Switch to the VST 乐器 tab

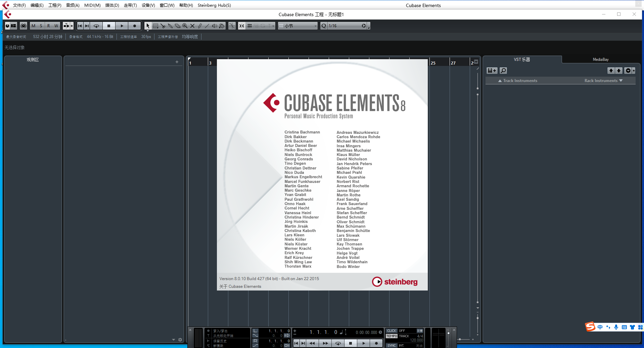[x=522, y=60]
